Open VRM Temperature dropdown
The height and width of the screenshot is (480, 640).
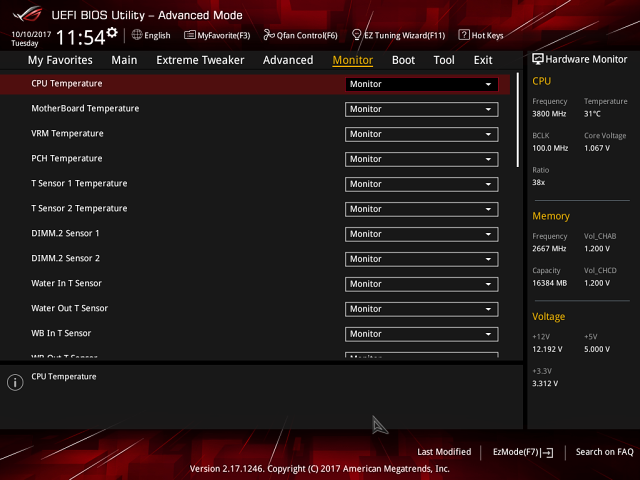point(422,134)
